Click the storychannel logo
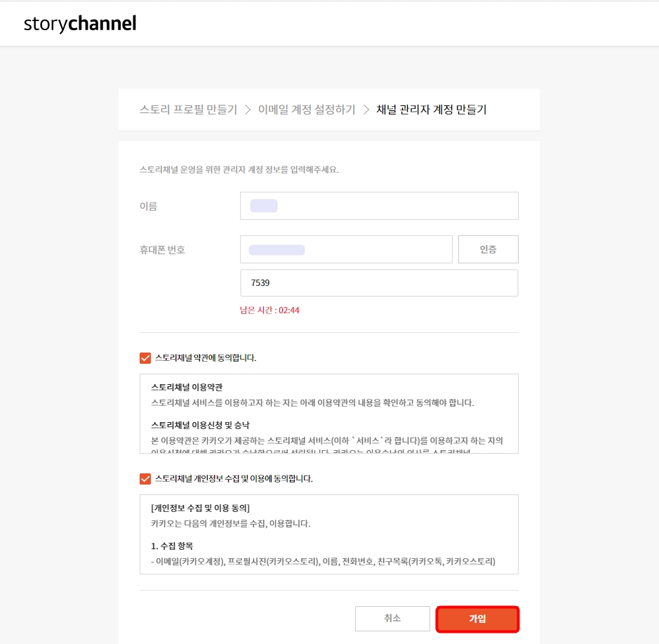 pos(79,23)
